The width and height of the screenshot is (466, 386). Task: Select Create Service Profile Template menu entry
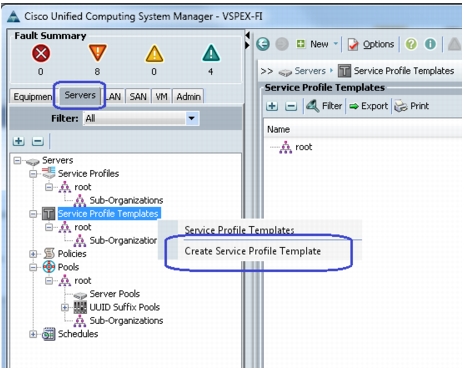(253, 251)
